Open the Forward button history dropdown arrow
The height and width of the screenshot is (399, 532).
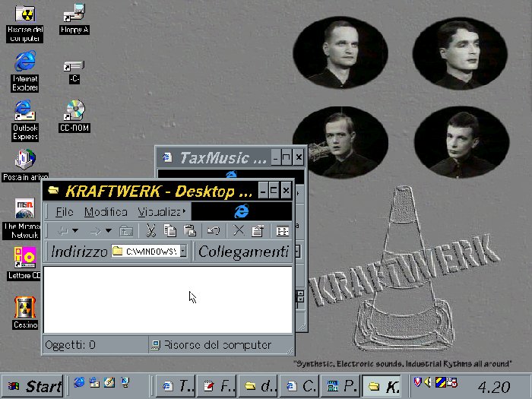point(108,231)
